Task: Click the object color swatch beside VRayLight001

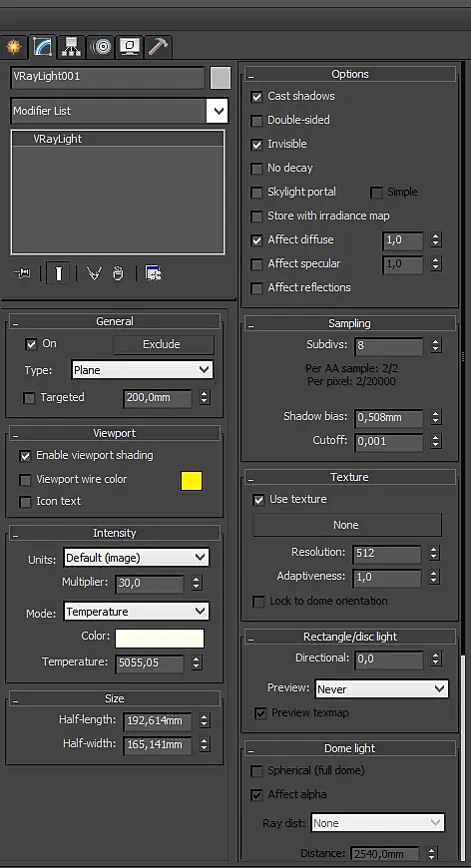Action: point(221,78)
